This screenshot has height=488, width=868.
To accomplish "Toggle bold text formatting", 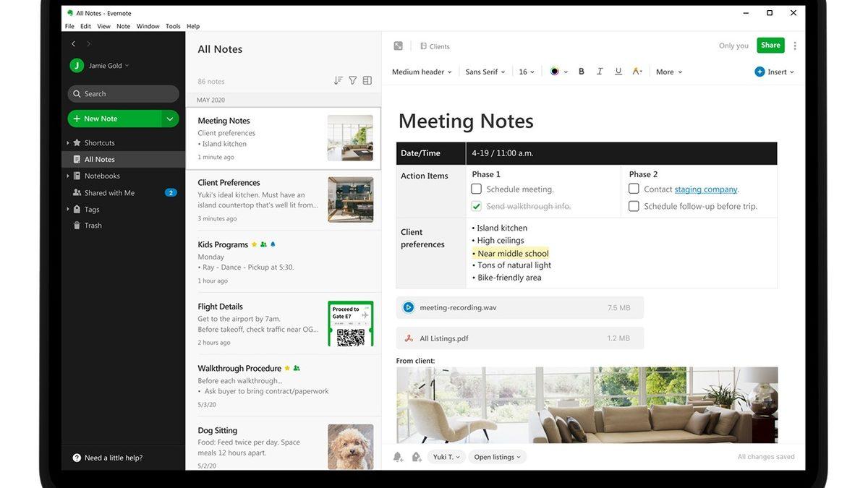I will pos(581,72).
